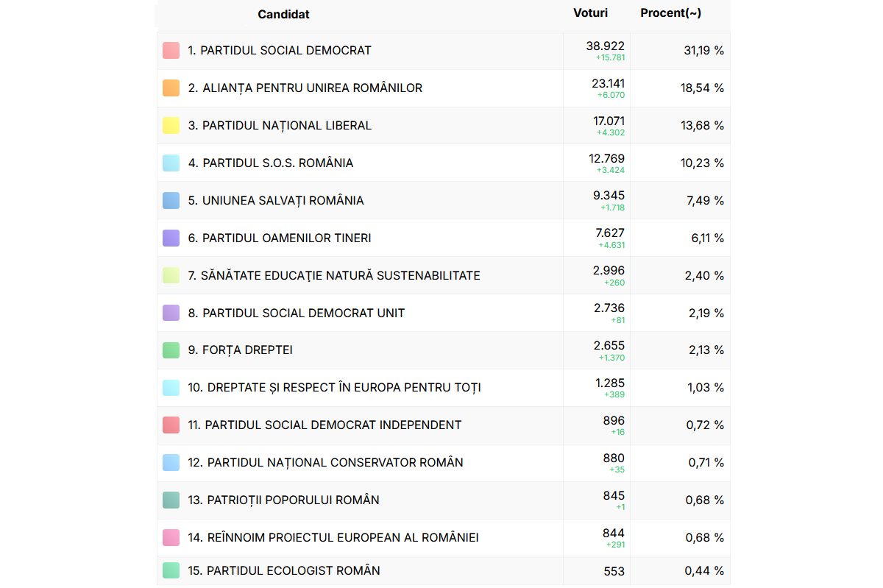The image size is (883, 588).
Task: Click the vote count 553
Action: pyautogui.click(x=614, y=571)
